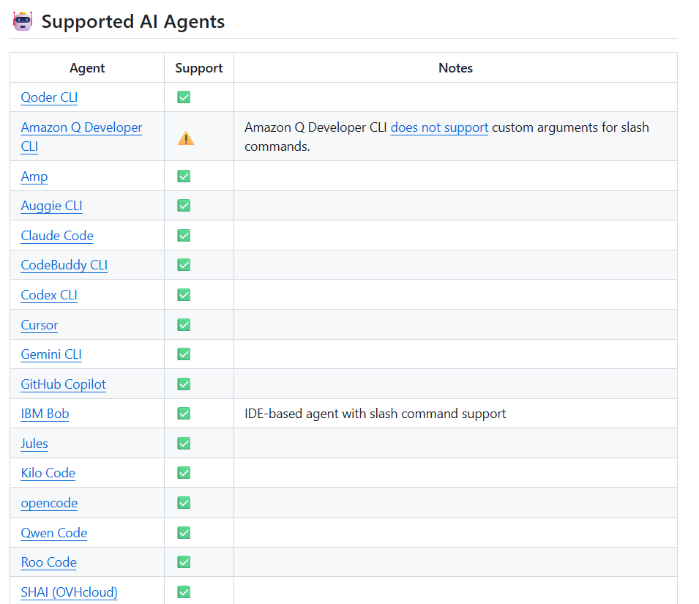Screen dimensions: 699x604
Task: Click the warning icon in Amazon Q row
Action: point(185,138)
